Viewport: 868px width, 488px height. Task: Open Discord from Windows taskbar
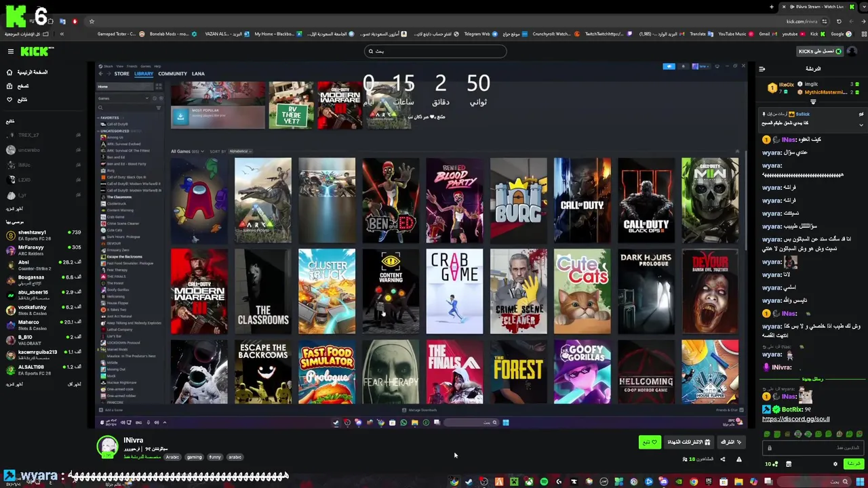pos(663,482)
